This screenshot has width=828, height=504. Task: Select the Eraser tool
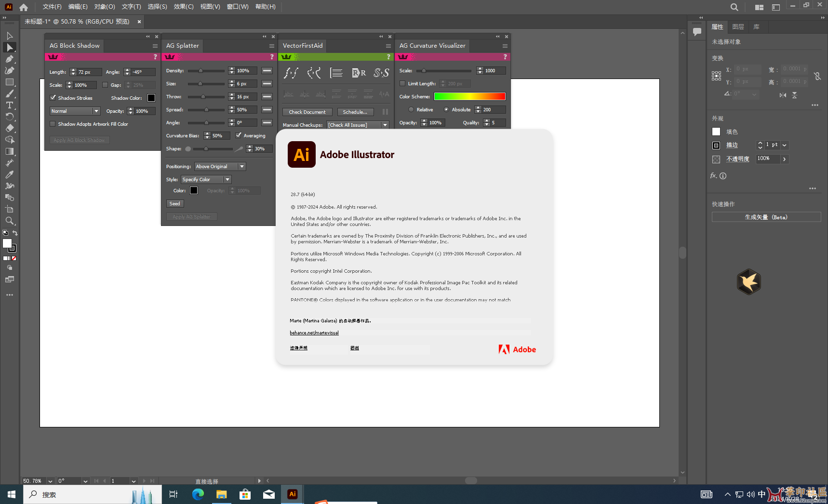coord(10,128)
